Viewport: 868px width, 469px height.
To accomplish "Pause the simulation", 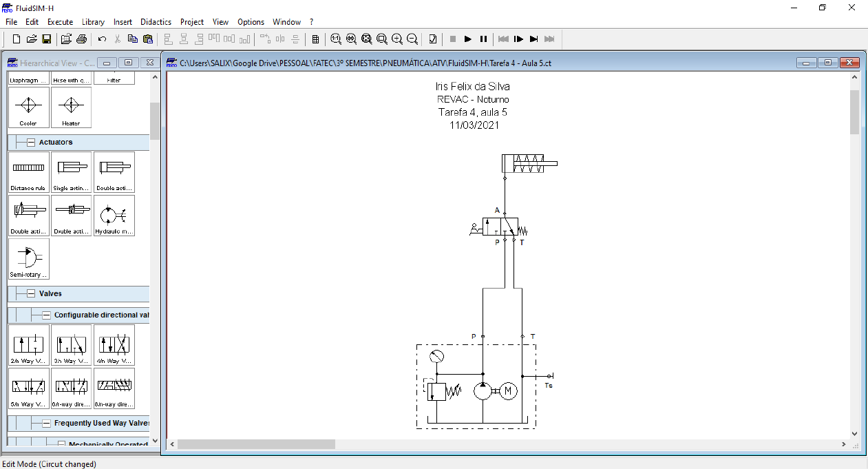I will click(x=483, y=39).
